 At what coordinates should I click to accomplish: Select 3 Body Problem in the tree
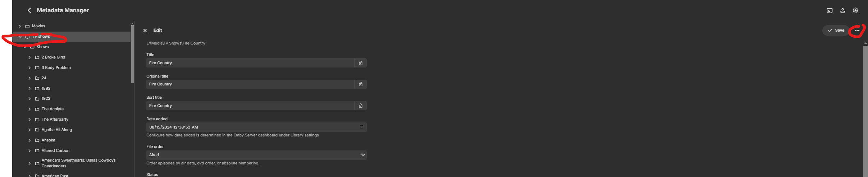click(56, 68)
